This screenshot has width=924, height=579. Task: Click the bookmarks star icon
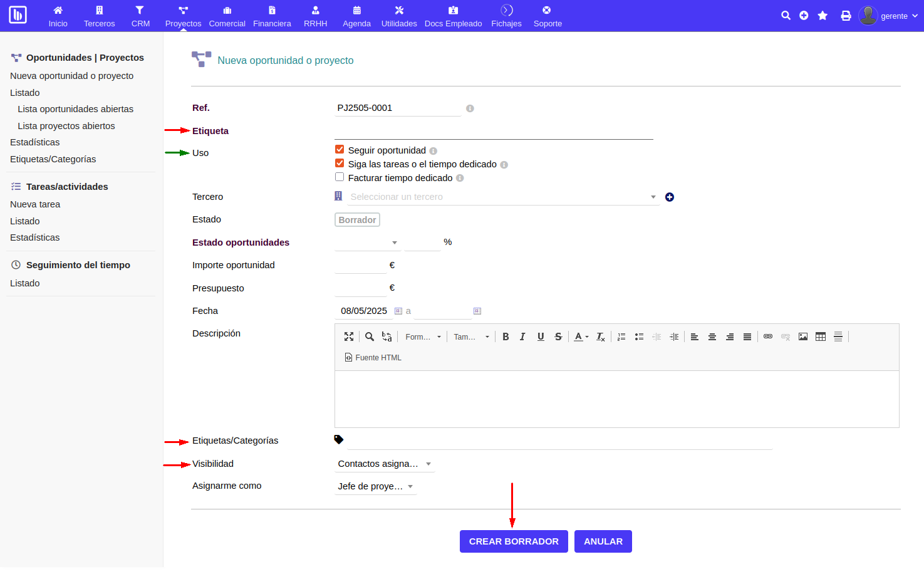click(x=822, y=15)
